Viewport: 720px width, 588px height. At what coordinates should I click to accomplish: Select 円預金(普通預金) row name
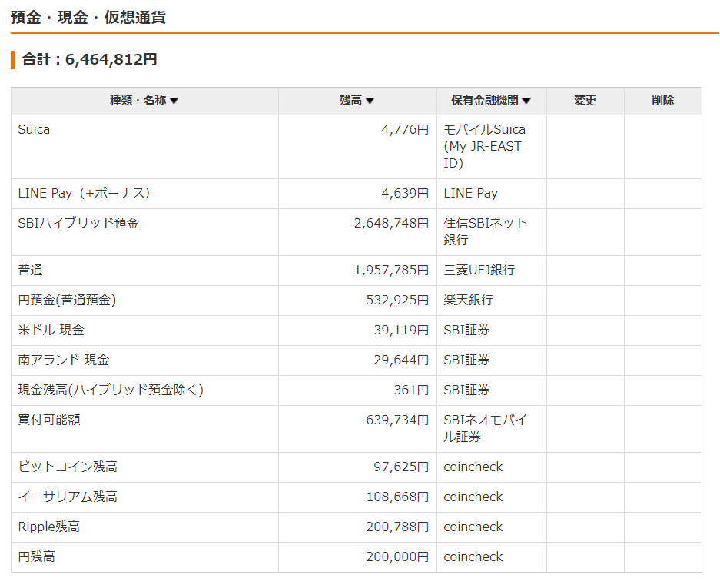click(67, 300)
